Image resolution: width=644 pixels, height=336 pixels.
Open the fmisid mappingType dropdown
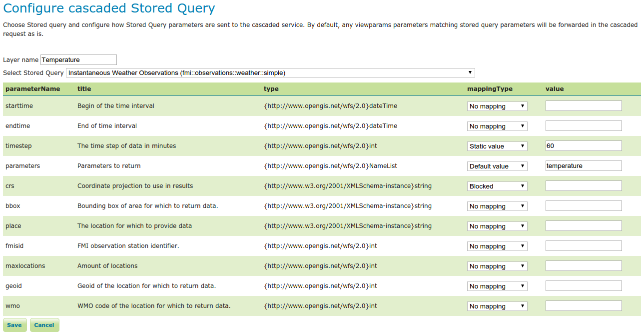click(497, 245)
